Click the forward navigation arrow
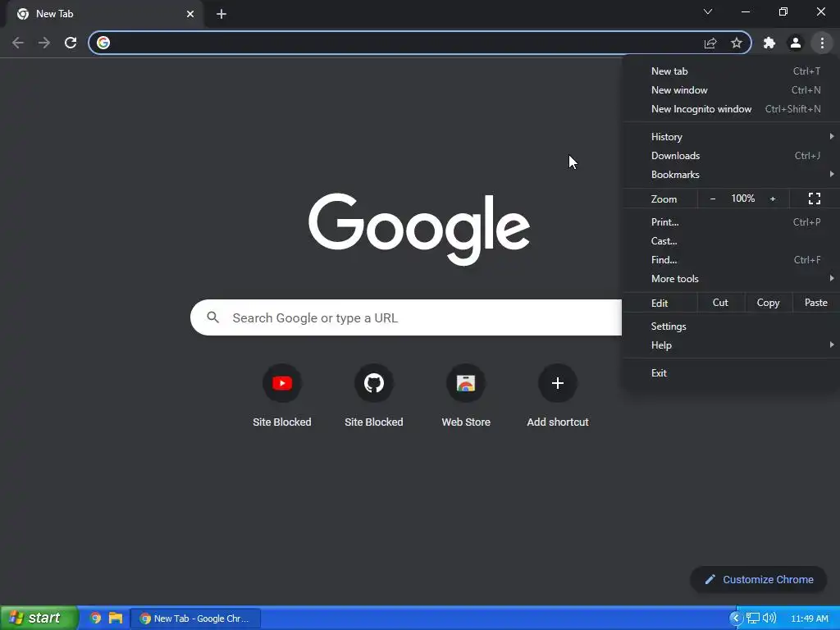The height and width of the screenshot is (630, 840). (44, 43)
